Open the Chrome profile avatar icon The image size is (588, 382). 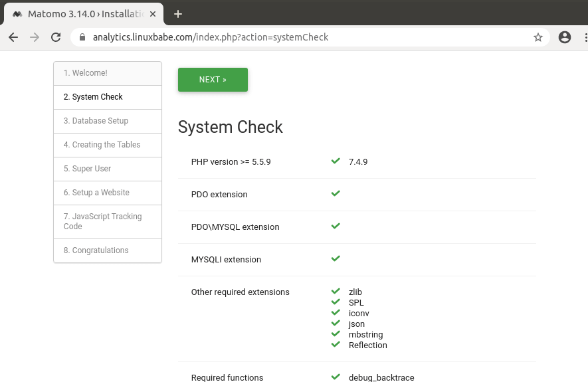click(565, 37)
